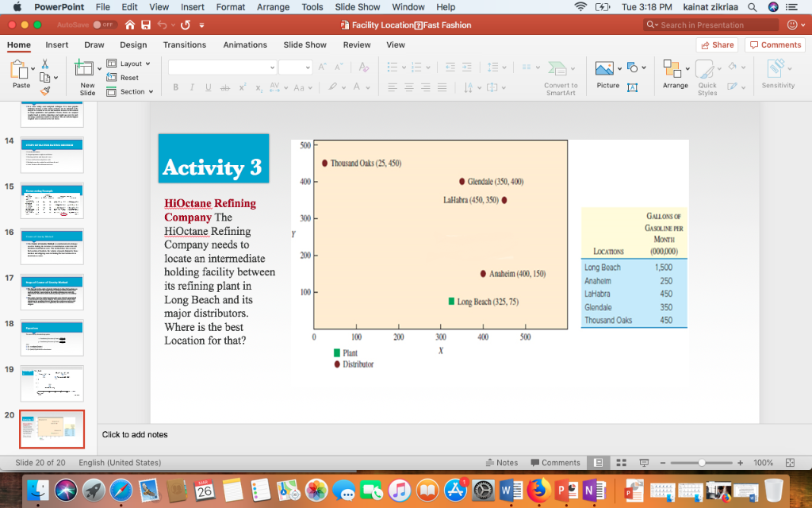The width and height of the screenshot is (812, 508).
Task: Toggle bold formatting
Action: point(175,87)
